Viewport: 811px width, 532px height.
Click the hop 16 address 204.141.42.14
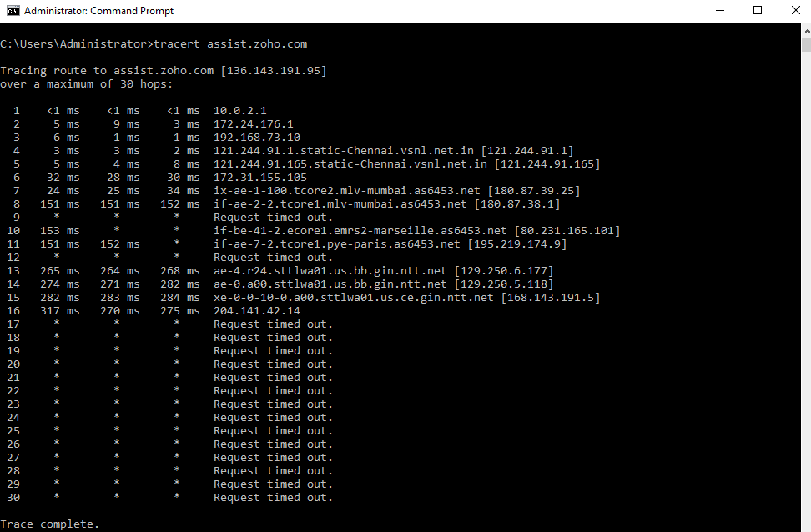[257, 311]
